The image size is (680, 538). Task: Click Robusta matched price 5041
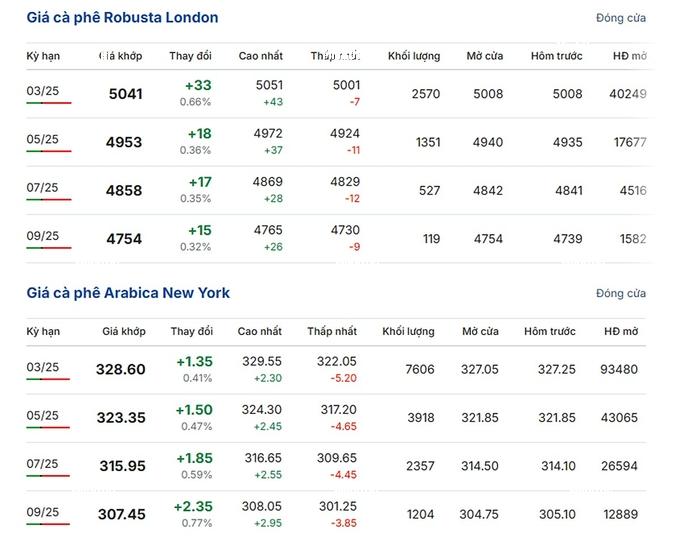click(126, 94)
